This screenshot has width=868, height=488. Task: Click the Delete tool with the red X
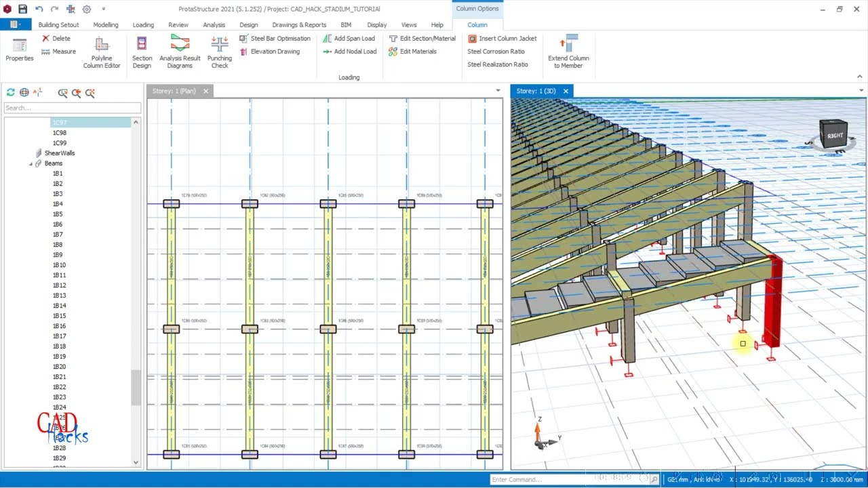(x=56, y=39)
